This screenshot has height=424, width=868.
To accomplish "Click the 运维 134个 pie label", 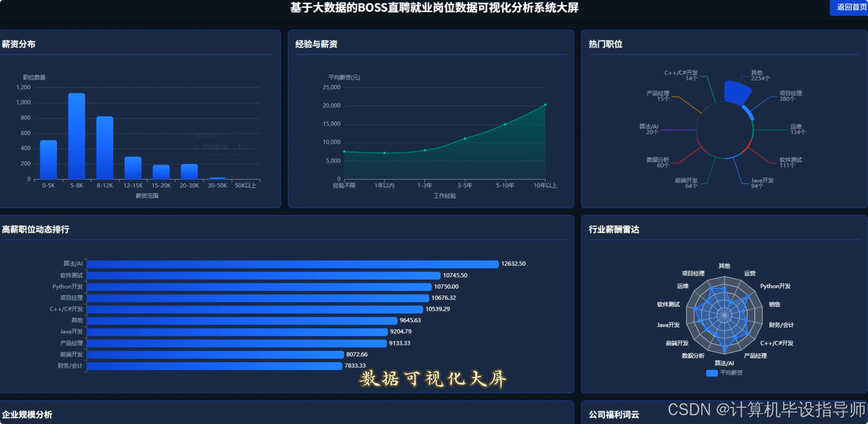I will [x=798, y=129].
